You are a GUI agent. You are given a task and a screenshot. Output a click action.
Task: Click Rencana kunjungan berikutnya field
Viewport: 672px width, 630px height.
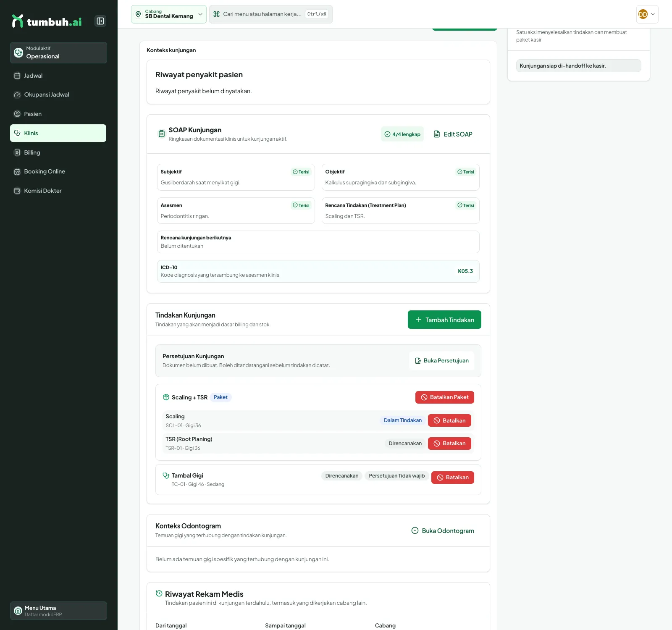pyautogui.click(x=318, y=242)
